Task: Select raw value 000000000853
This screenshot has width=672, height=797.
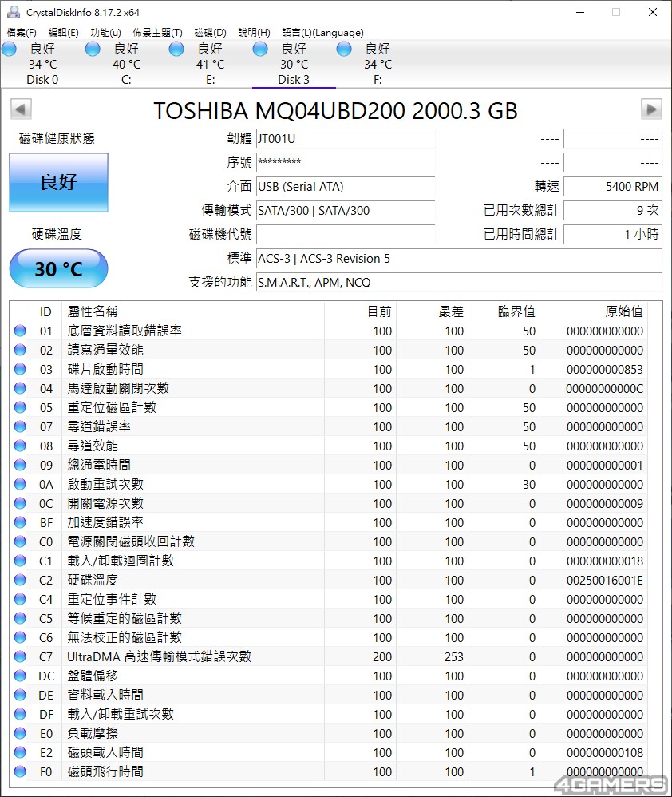Action: 604,370
